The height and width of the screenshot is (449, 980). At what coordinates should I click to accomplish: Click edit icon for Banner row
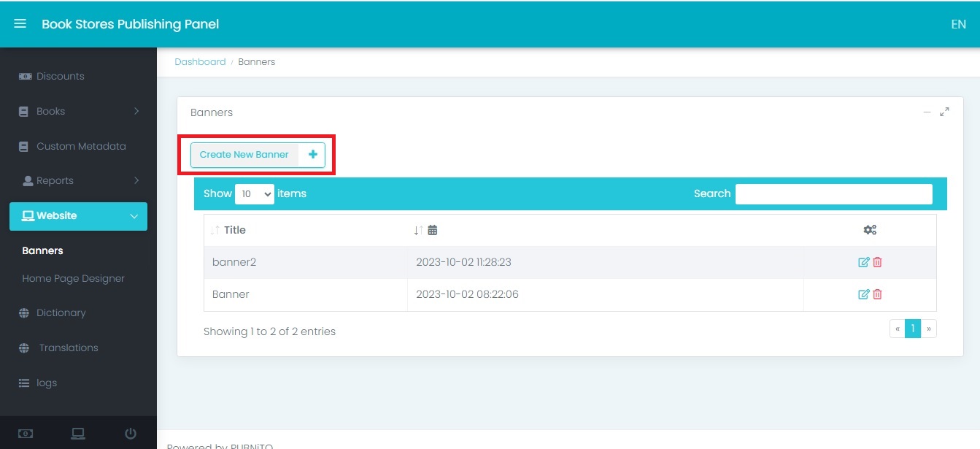[x=863, y=294]
